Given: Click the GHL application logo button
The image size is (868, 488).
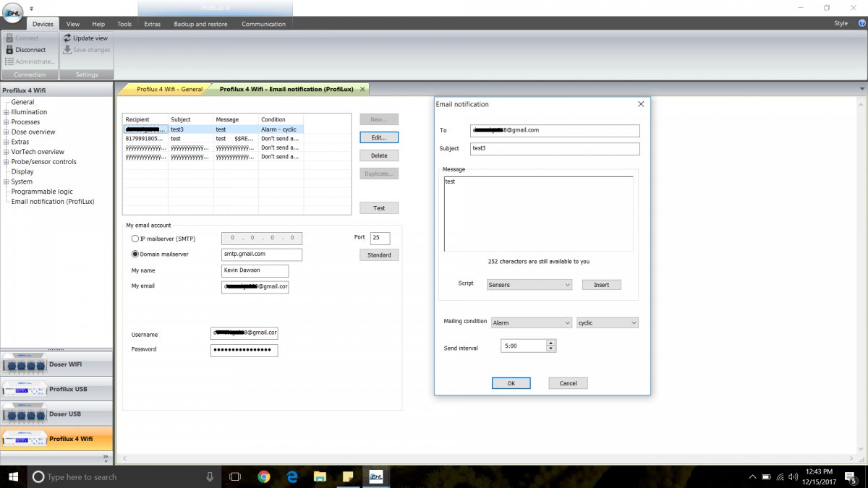Looking at the screenshot, I should 13,12.
